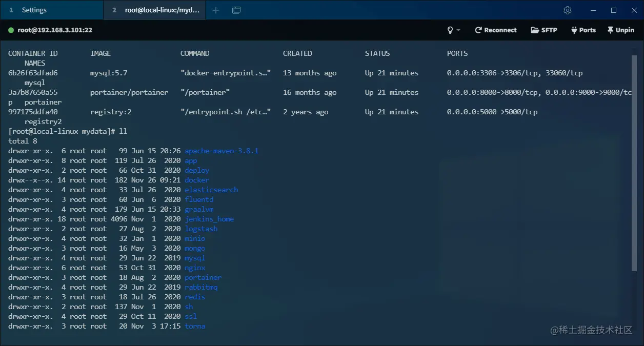Select the root@local-linux terminal tab

[x=155, y=10]
